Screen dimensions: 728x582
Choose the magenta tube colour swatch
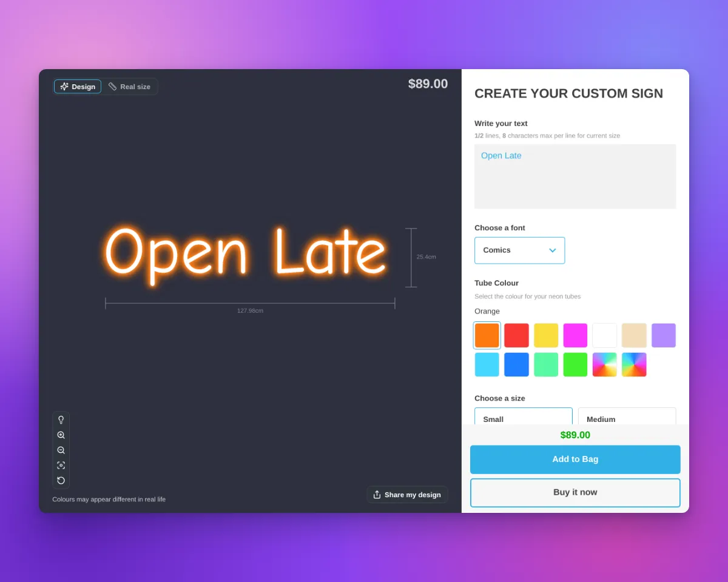pos(575,335)
